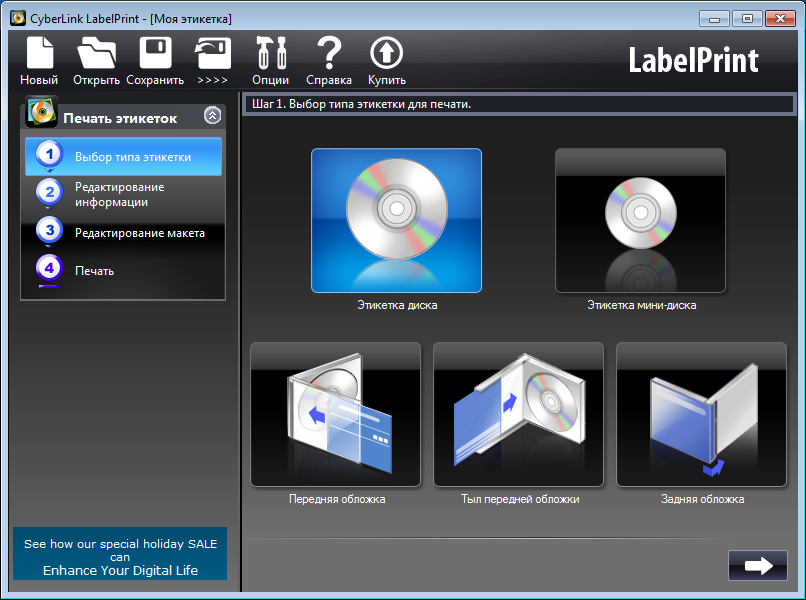Pick the Тыл передней обложки option

coord(518,415)
